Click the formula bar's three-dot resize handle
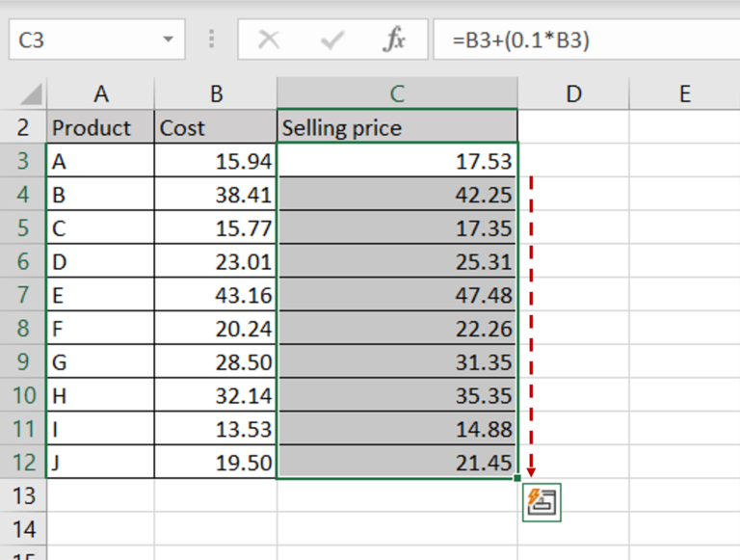The width and height of the screenshot is (740, 560). click(212, 40)
